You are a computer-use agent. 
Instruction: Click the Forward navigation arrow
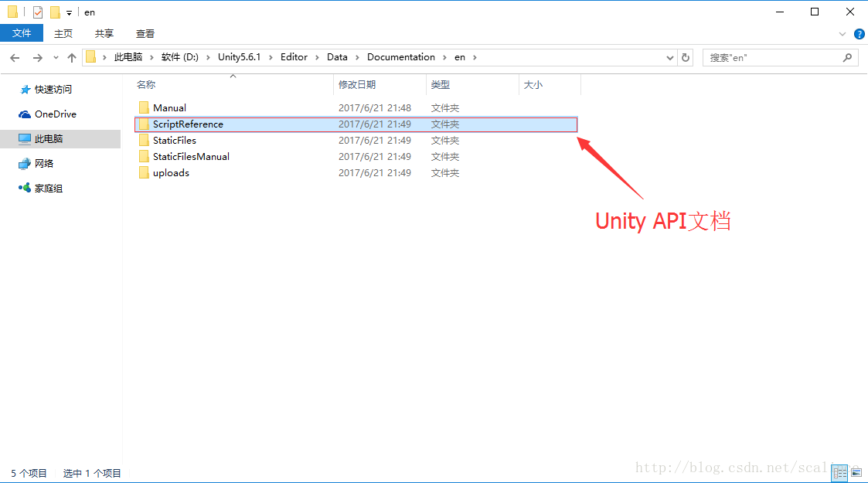click(x=37, y=57)
